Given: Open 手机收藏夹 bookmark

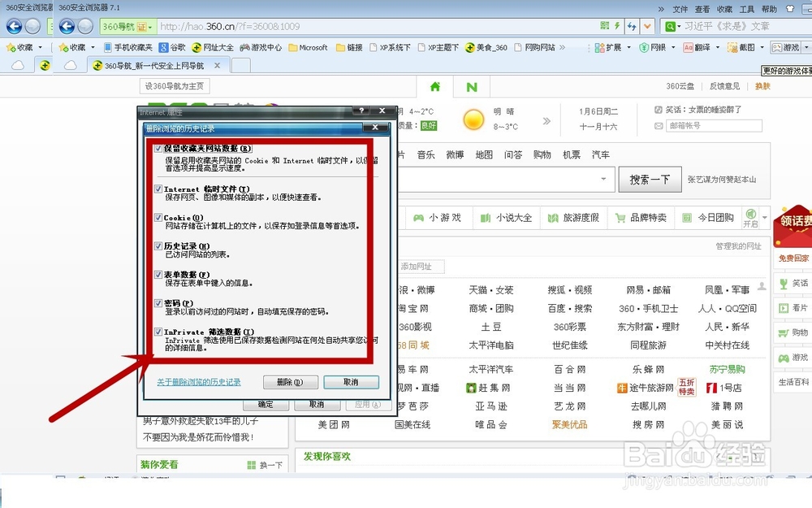Looking at the screenshot, I should (128, 47).
